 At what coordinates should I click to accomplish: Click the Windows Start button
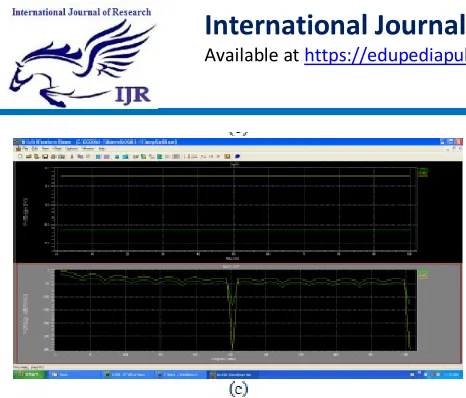29,375
